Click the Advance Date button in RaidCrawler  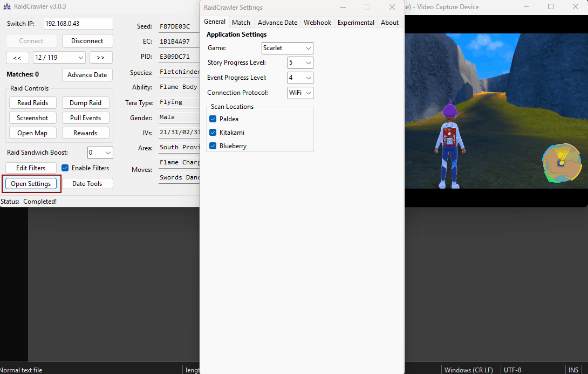pyautogui.click(x=87, y=74)
